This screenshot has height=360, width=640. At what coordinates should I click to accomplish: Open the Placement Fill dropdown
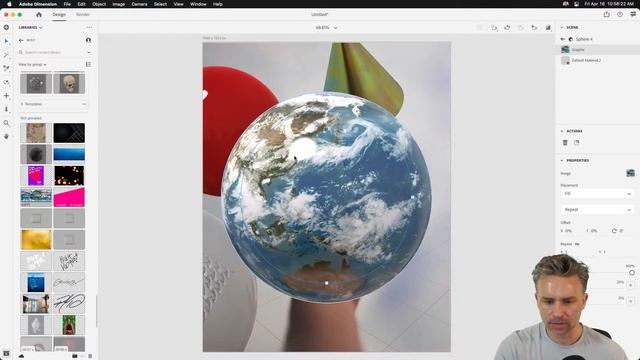tap(597, 193)
